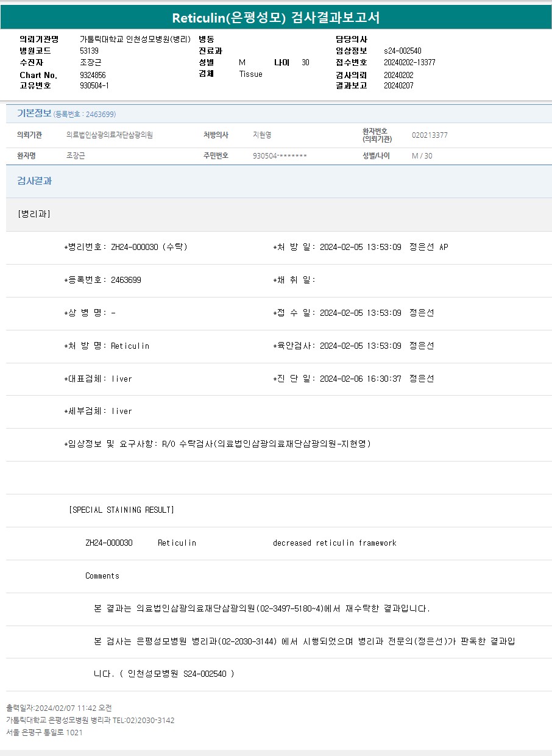
Task: Select the 진단일 timestamp 2024-02-06 16:30:37
Action: 360,379
